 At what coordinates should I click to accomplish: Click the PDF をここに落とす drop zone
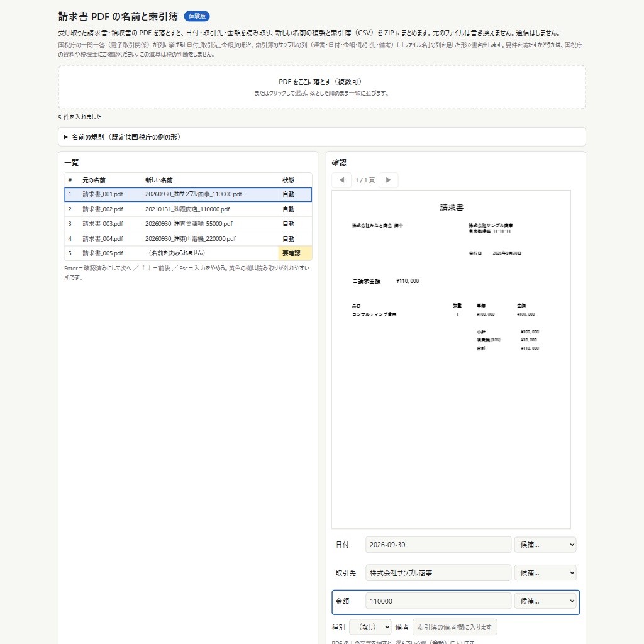point(321,87)
